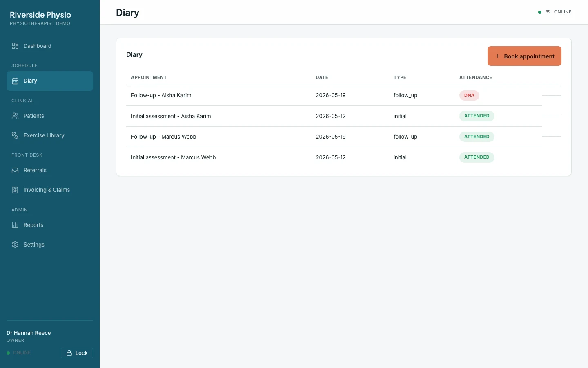Viewport: 588px width, 368px height.
Task: Open Exercise Library icon
Action: point(15,136)
